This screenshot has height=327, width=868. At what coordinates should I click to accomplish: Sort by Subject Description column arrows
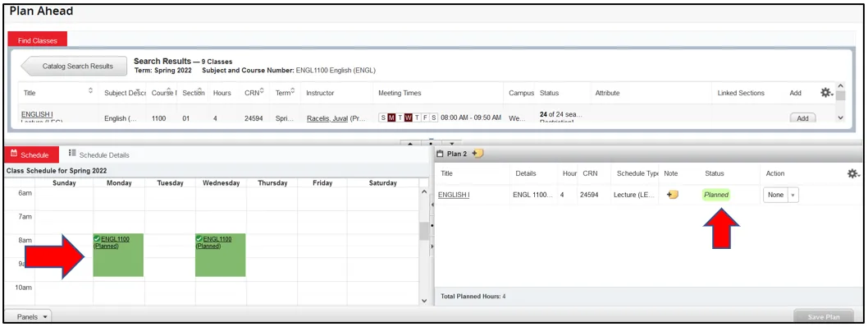click(138, 90)
